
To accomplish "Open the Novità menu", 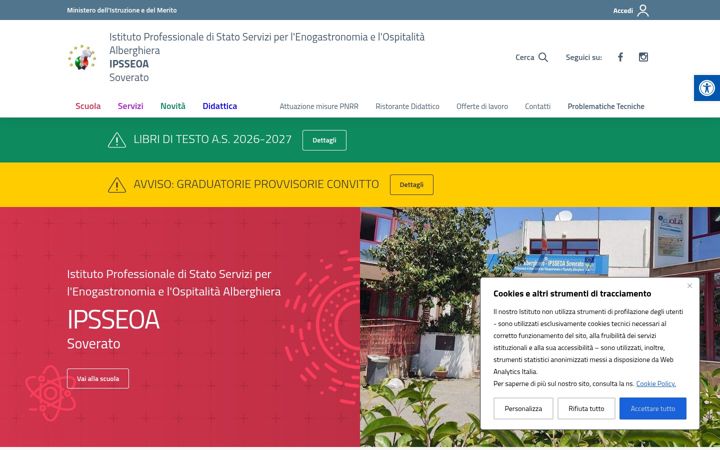I will (x=173, y=106).
